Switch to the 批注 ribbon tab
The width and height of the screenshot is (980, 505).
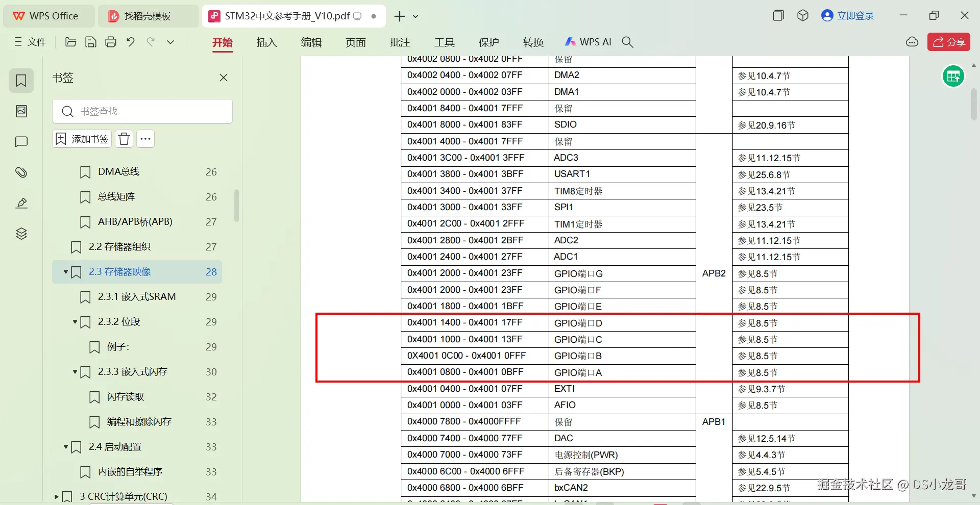pos(400,42)
